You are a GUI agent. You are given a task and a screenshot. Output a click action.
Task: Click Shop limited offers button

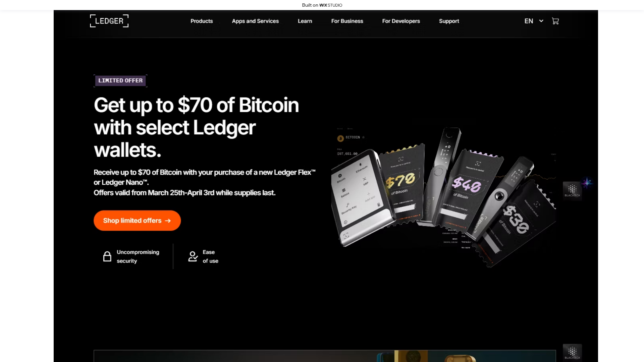(x=137, y=221)
